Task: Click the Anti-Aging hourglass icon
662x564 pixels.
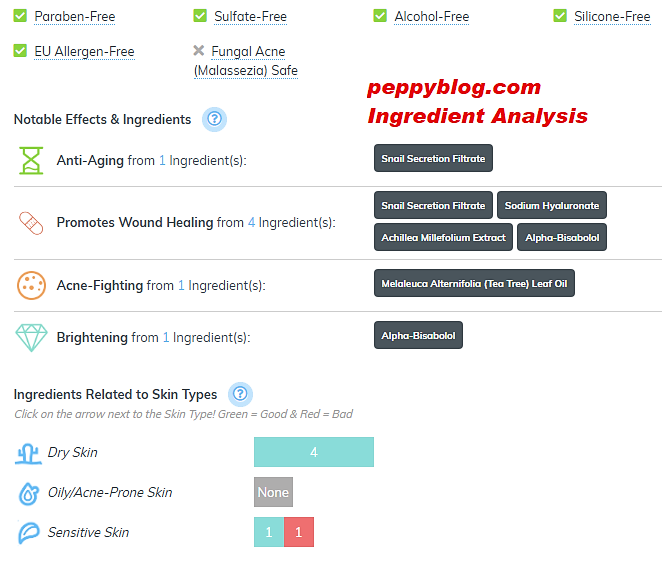Action: click(x=32, y=160)
